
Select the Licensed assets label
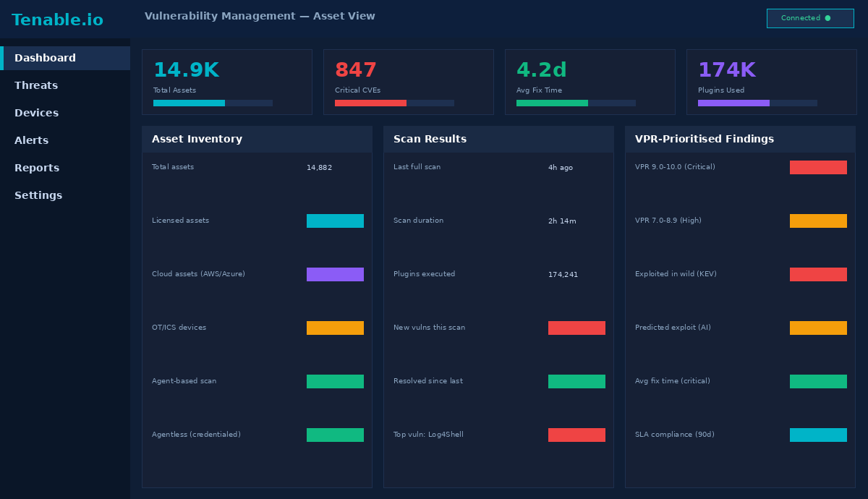coord(180,221)
